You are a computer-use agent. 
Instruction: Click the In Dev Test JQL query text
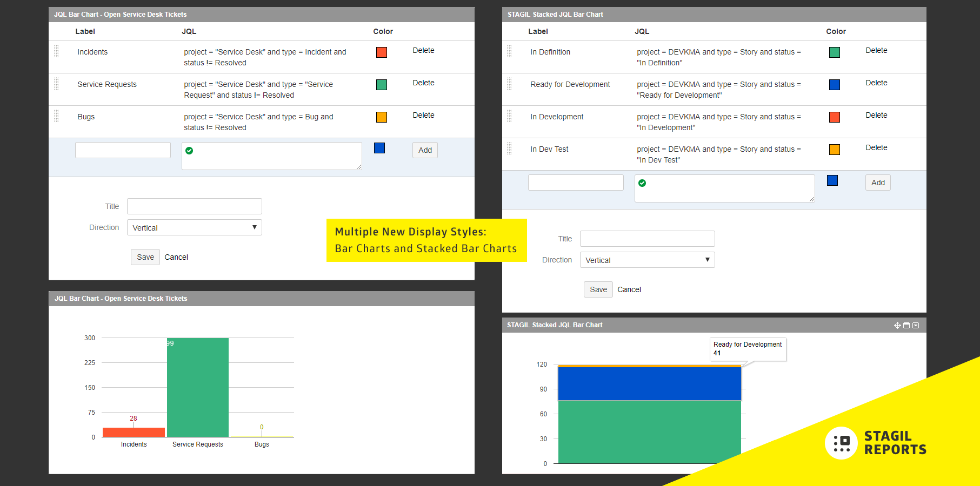point(719,154)
